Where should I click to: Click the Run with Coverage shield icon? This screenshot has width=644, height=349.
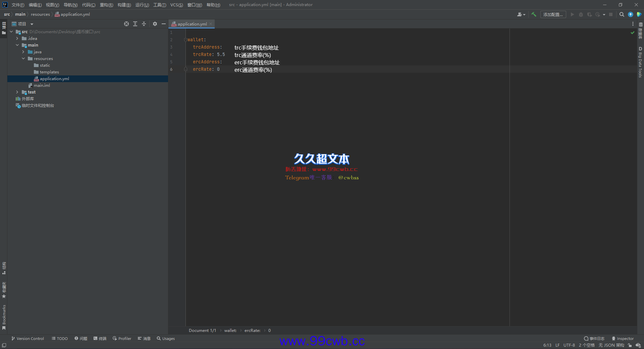pos(589,14)
